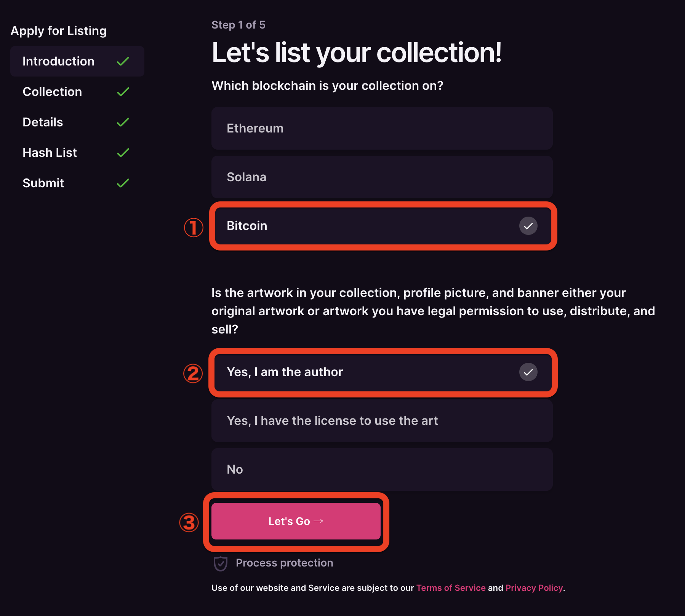The image size is (685, 616).
Task: Click the Let's Go button
Action: click(296, 521)
